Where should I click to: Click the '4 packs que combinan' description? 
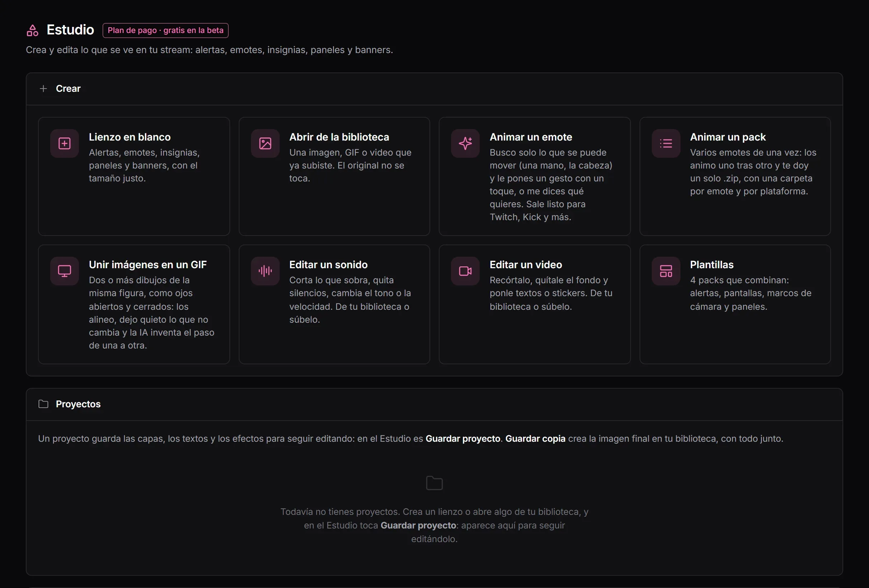point(751,293)
